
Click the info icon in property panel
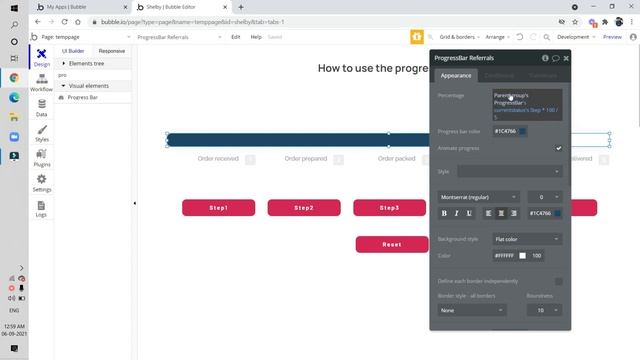click(x=545, y=58)
